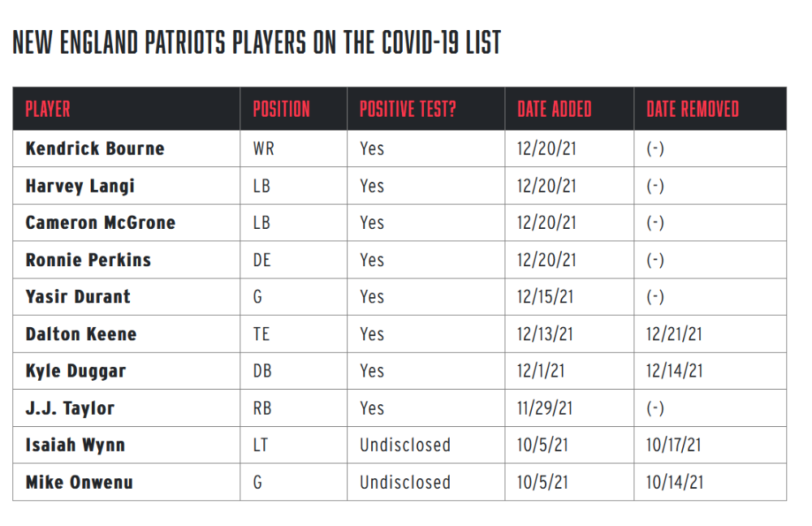Select player name J.J. Taylor
This screenshot has height=526, width=812.
coord(70,408)
